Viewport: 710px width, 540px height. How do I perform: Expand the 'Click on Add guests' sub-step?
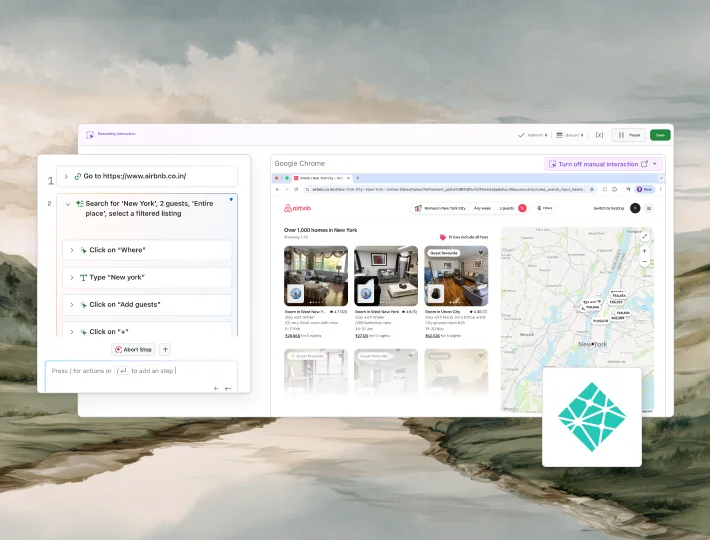72,305
